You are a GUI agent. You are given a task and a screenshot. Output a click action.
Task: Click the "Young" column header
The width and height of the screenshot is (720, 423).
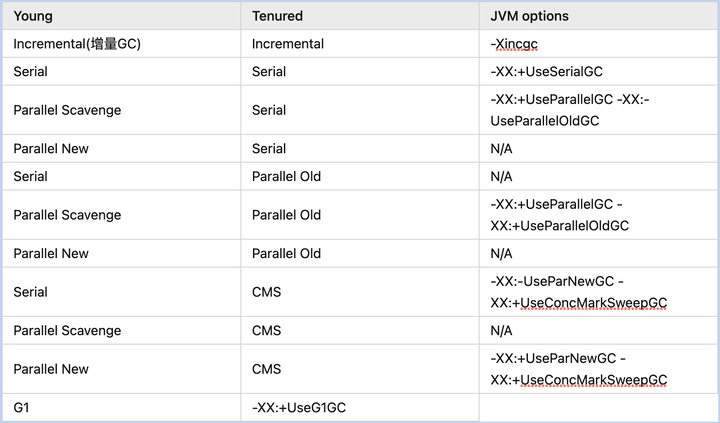pyautogui.click(x=34, y=16)
